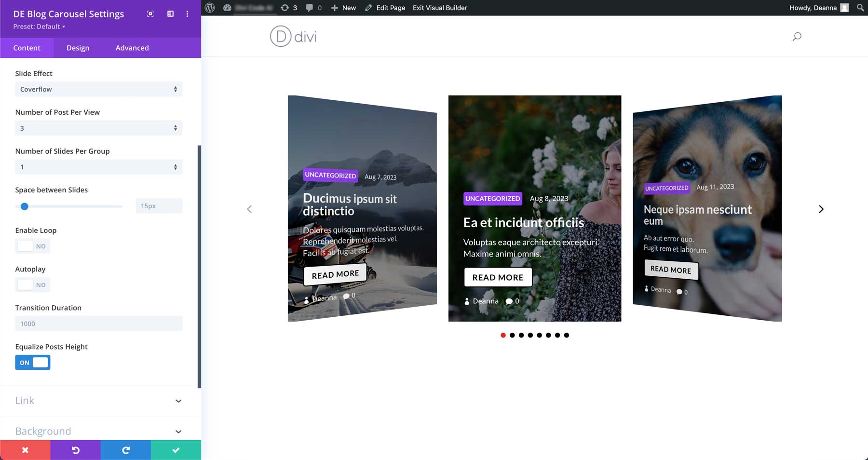868x460 pixels.
Task: Click Exit Visual Builder
Action: [x=440, y=8]
